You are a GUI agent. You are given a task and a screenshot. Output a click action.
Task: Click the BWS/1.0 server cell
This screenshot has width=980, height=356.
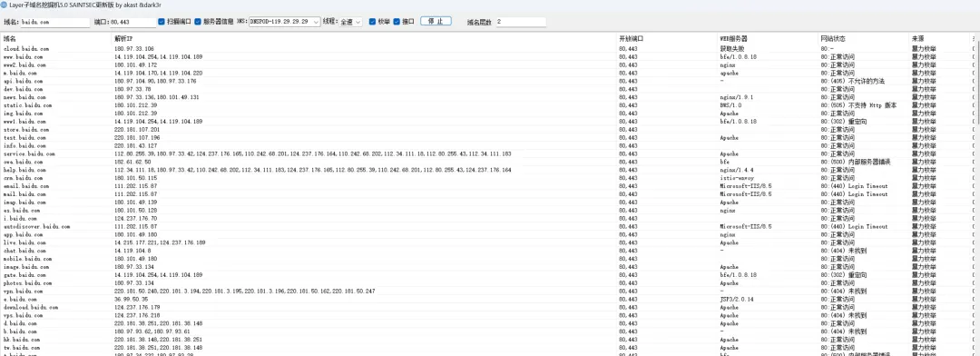731,105
